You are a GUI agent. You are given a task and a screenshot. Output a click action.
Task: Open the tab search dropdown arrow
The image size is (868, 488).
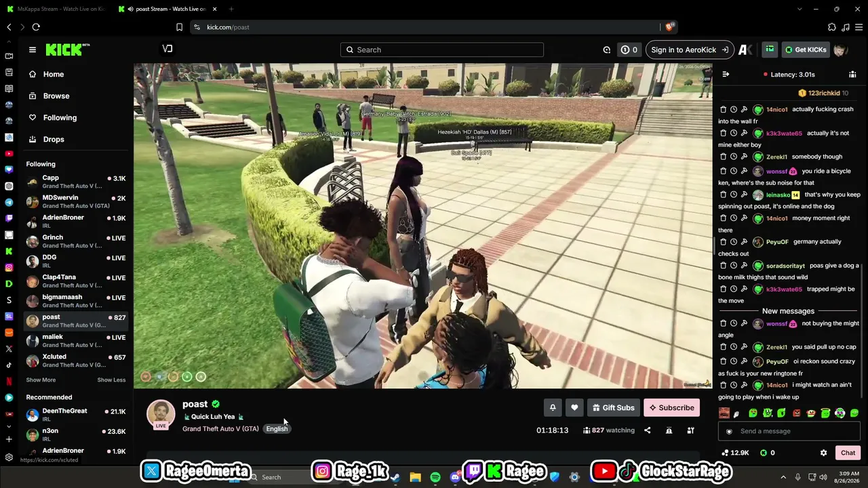click(x=800, y=9)
